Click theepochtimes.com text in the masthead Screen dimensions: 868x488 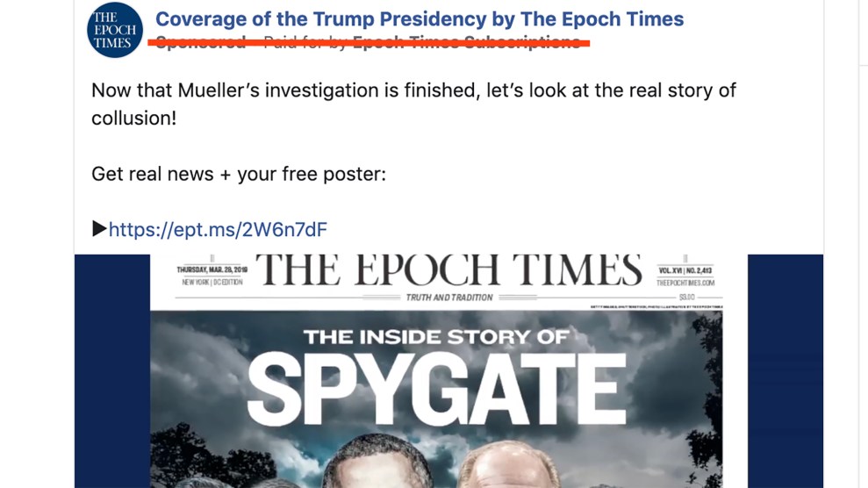coord(685,283)
